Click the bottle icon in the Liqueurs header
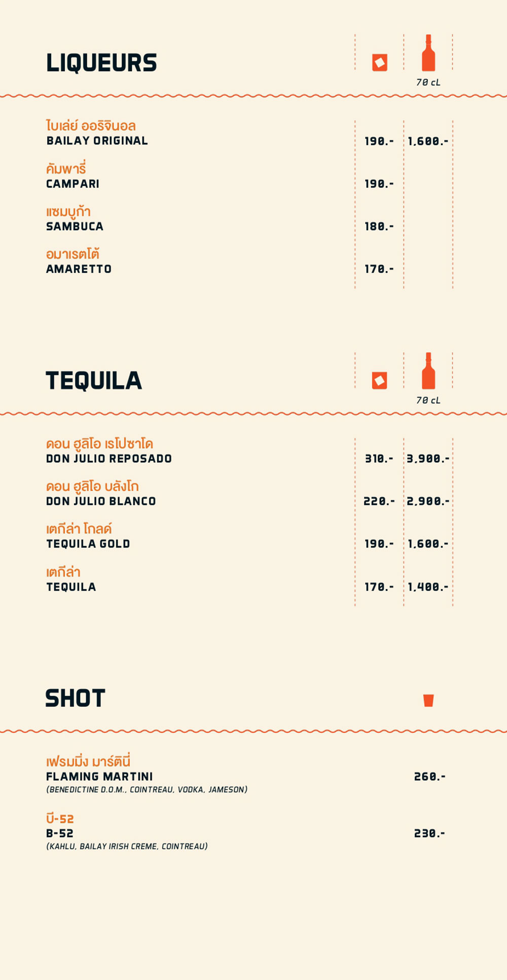 pyautogui.click(x=428, y=53)
